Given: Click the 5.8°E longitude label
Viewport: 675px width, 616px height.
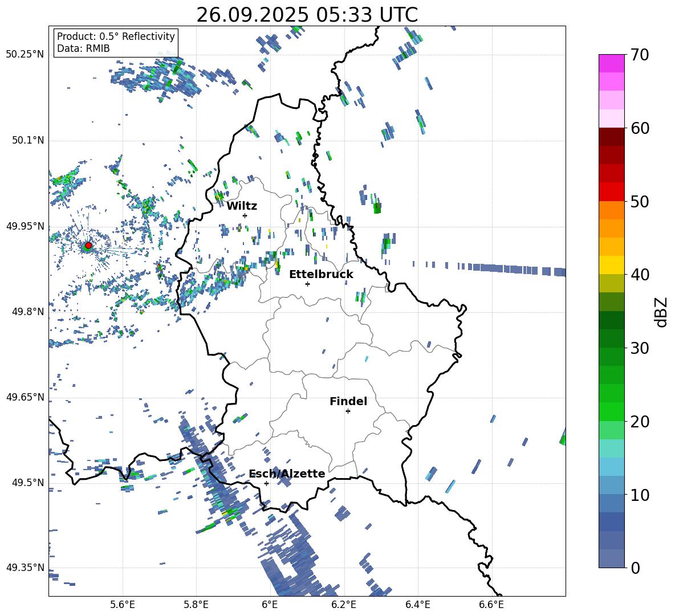Looking at the screenshot, I should pos(196,605).
